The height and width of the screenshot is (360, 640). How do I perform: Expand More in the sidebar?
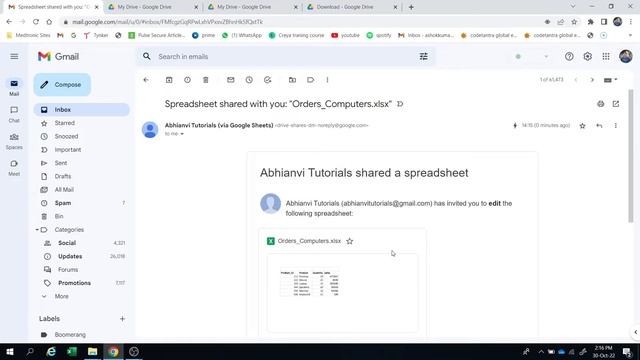click(61, 296)
